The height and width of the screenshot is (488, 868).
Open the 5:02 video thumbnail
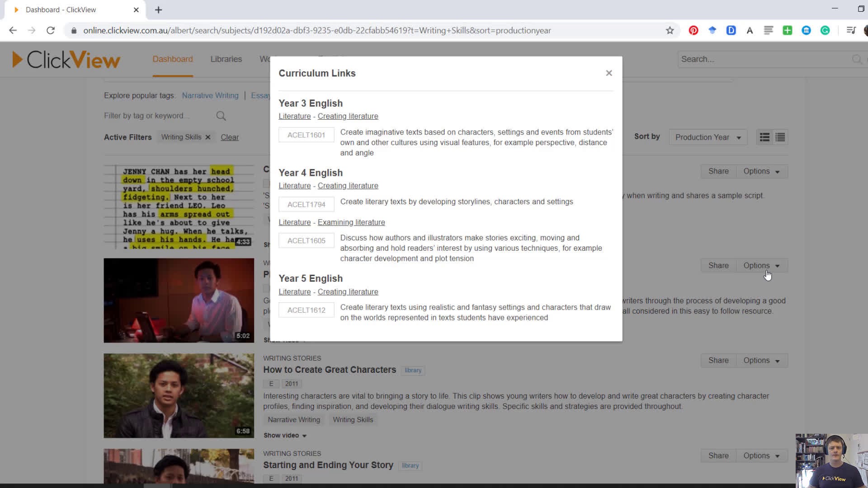179,300
